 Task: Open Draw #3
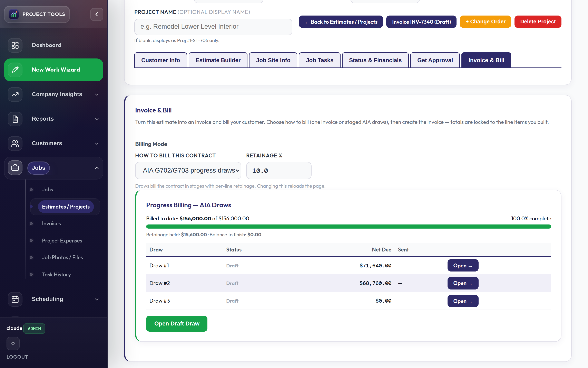click(x=463, y=301)
